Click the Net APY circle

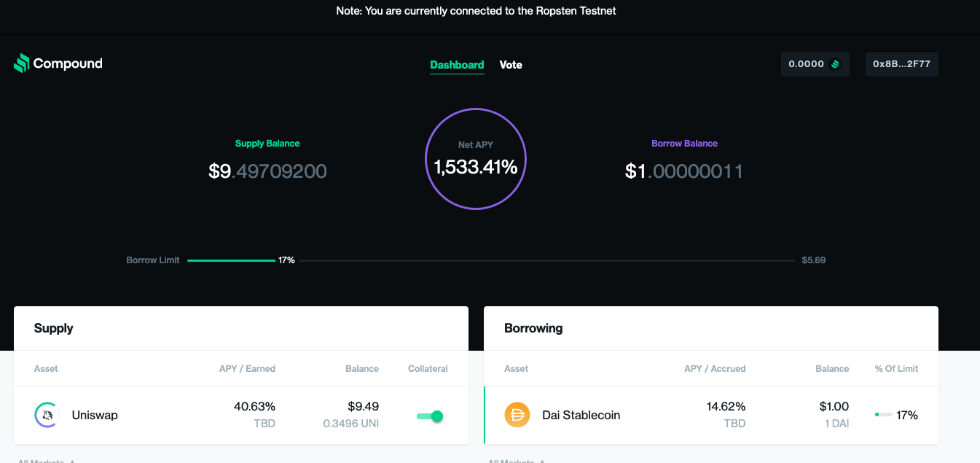click(476, 159)
